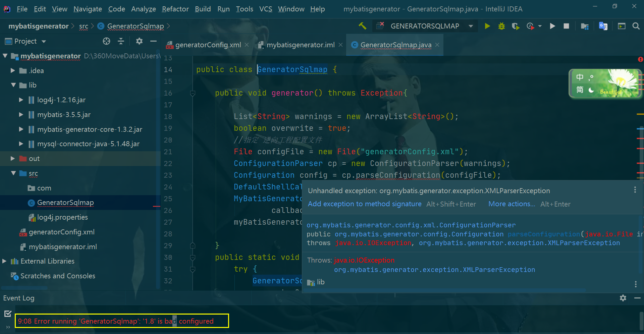Open popup documentation options icon (bottom)
The image size is (644, 334).
(636, 284)
